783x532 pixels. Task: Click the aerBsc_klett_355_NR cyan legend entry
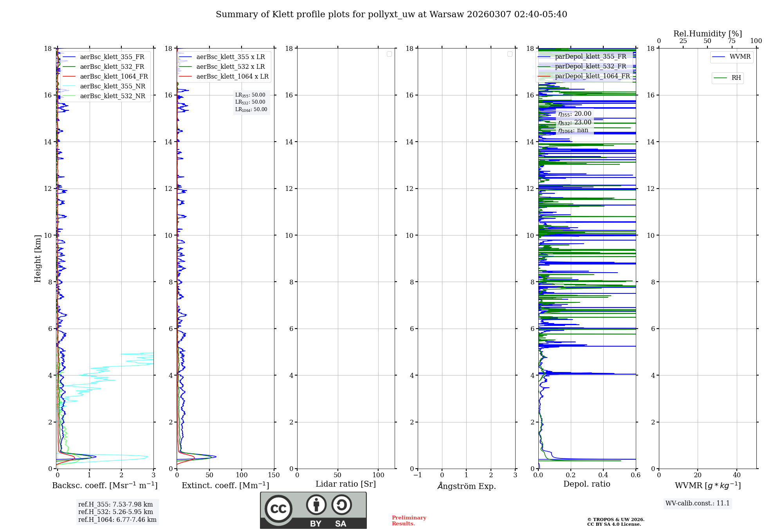click(112, 86)
